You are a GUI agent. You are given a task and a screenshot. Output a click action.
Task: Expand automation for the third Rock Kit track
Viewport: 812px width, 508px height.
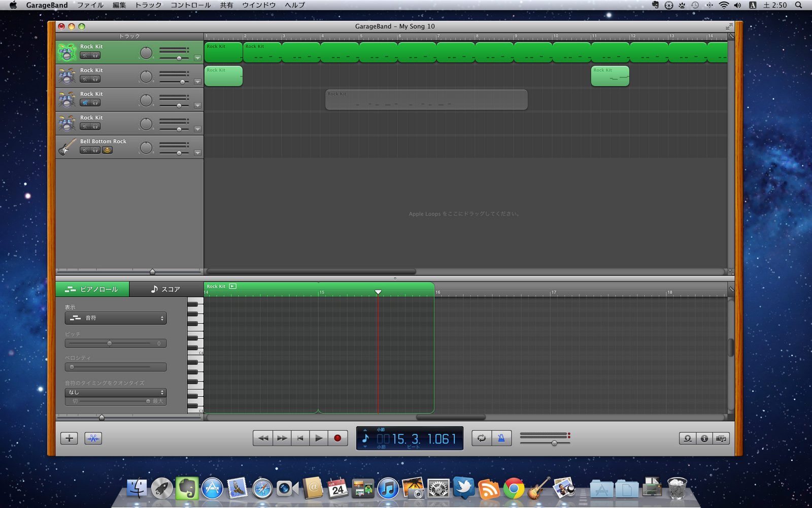pos(197,106)
